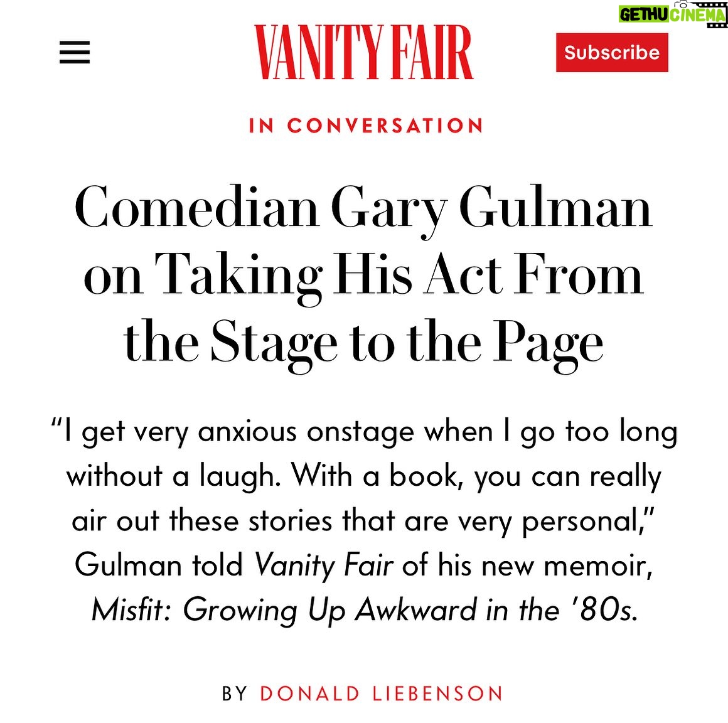728x723 pixels.
Task: Click the CINEMA film-strip watermark text
Action: (697, 15)
